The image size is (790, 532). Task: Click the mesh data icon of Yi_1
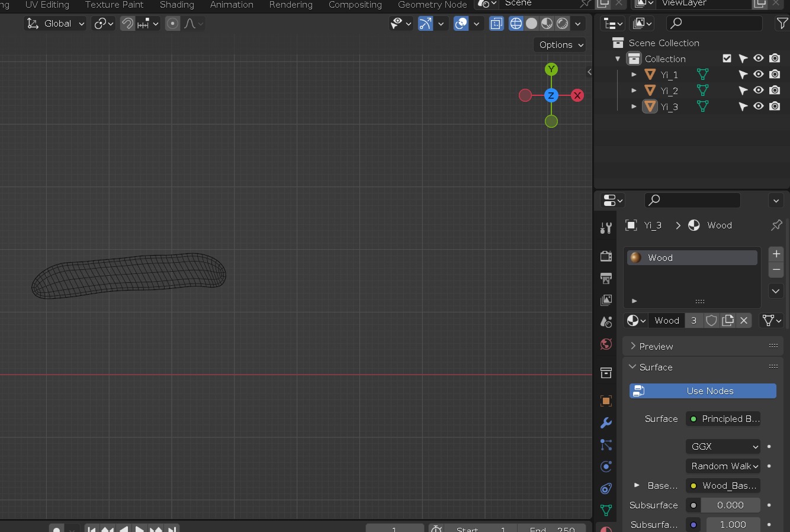point(703,75)
